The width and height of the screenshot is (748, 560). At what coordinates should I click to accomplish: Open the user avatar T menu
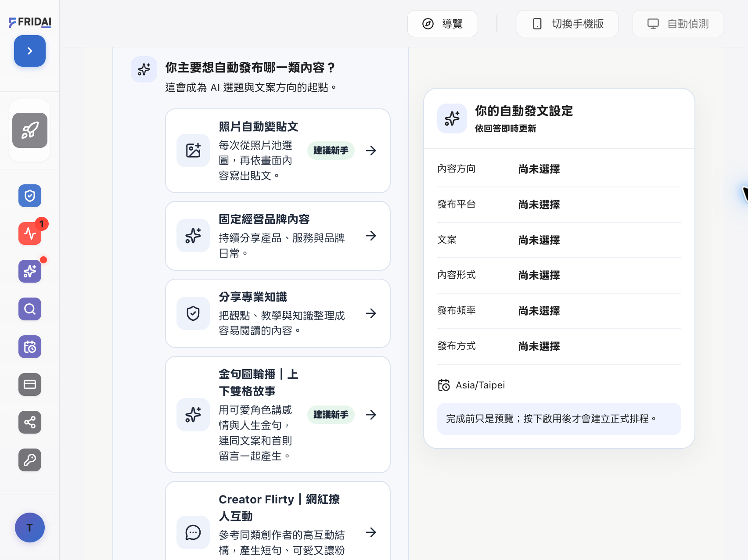click(x=30, y=528)
